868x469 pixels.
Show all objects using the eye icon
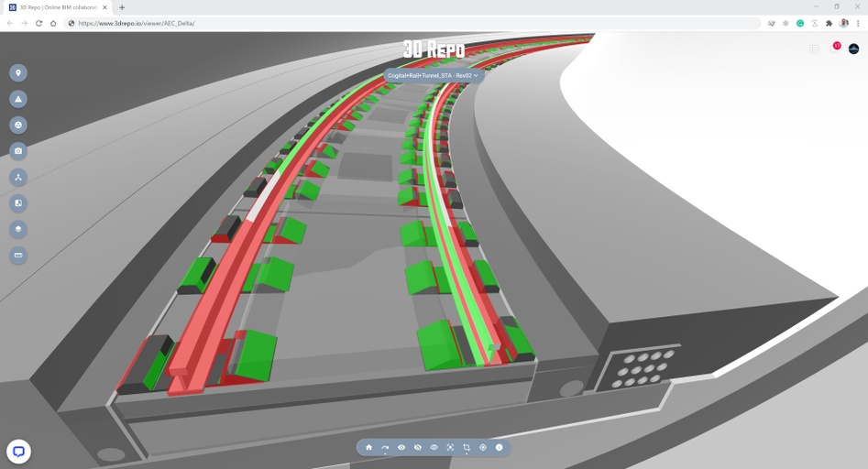tap(401, 448)
